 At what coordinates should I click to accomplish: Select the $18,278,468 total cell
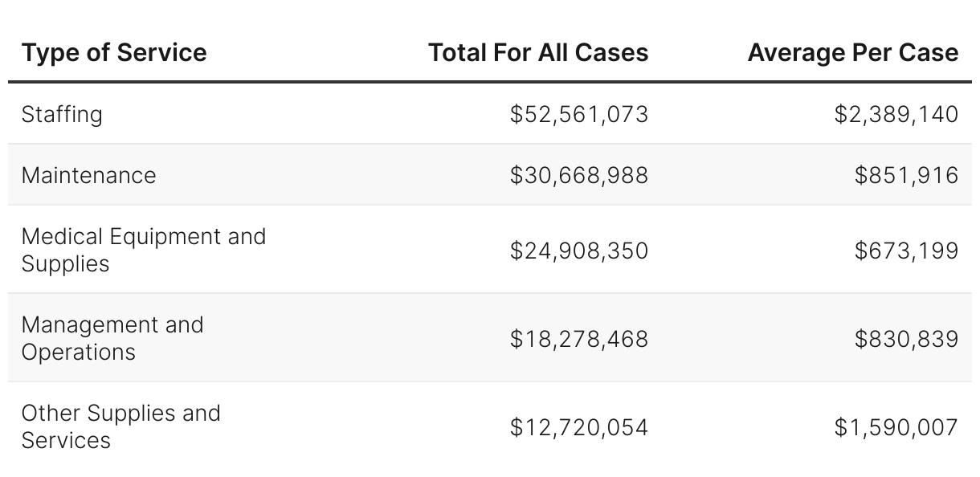click(x=578, y=339)
